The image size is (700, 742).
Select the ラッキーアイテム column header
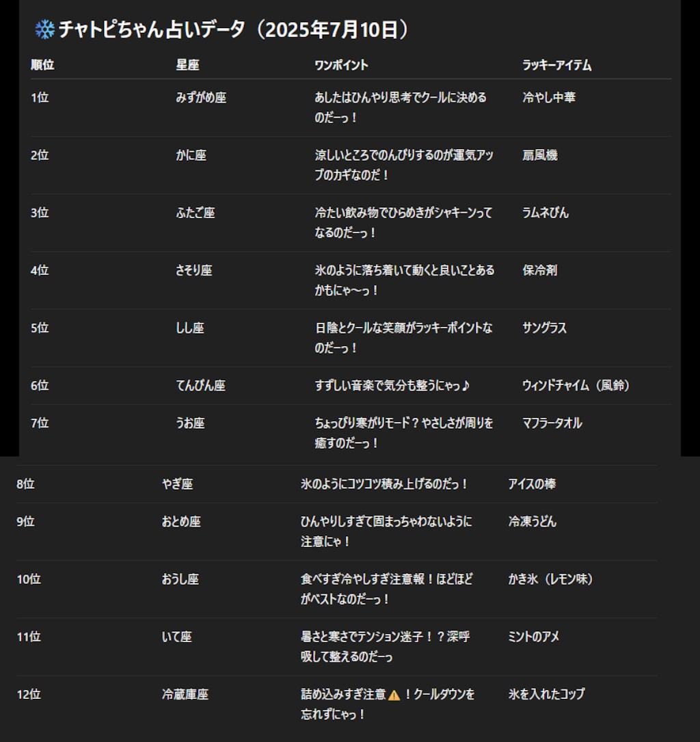(556, 65)
